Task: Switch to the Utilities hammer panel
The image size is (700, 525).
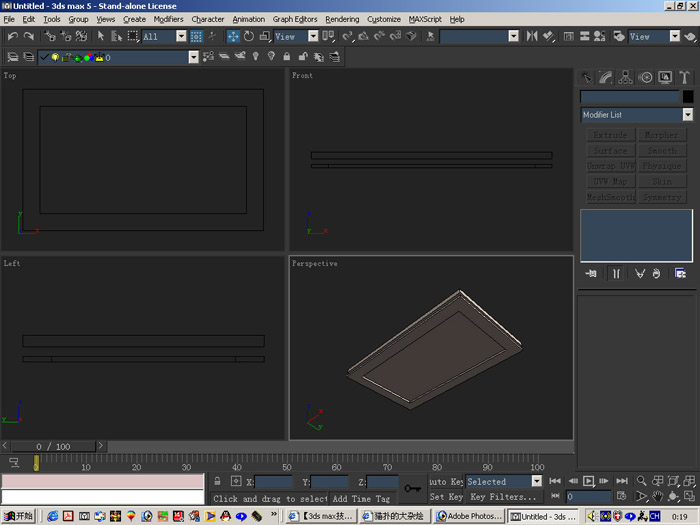Action: click(684, 77)
